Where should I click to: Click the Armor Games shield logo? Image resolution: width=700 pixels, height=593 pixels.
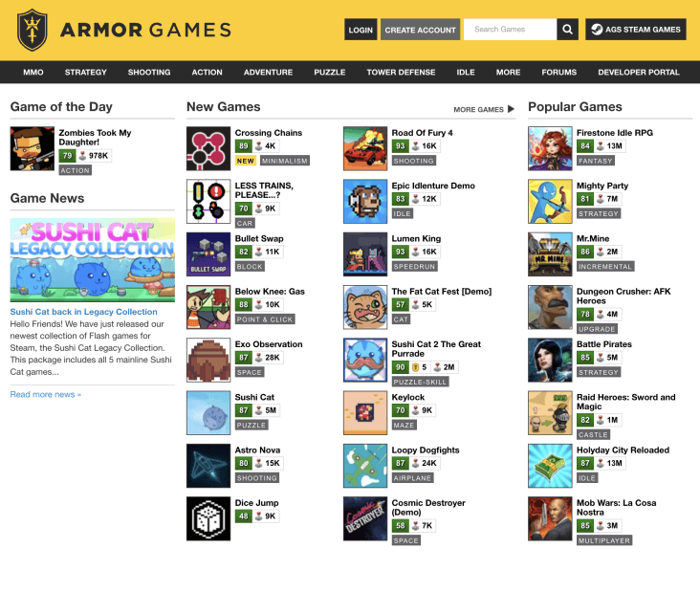pos(32,30)
